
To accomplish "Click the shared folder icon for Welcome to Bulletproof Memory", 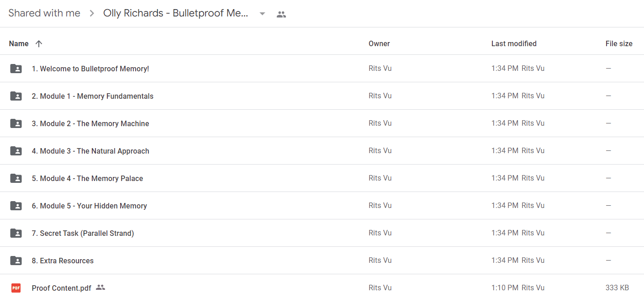I will (x=16, y=69).
